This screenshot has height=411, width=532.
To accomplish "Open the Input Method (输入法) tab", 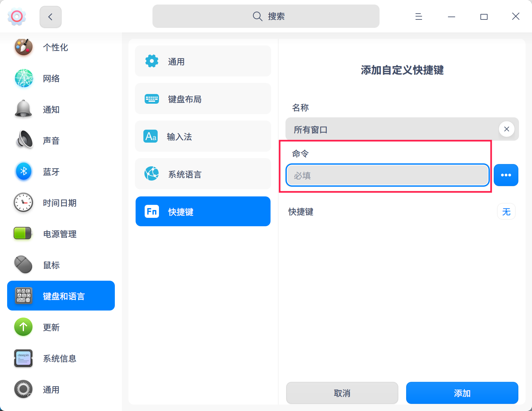I will [x=203, y=136].
